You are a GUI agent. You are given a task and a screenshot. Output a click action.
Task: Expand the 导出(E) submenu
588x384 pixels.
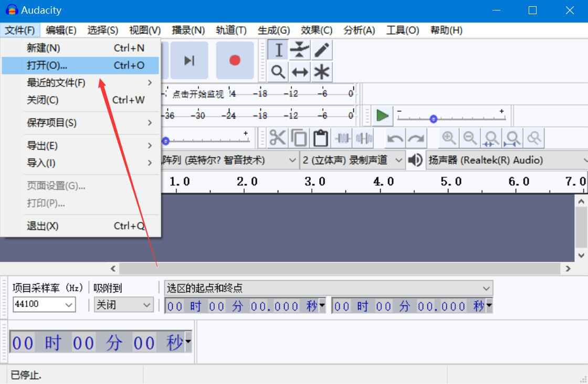pos(80,145)
